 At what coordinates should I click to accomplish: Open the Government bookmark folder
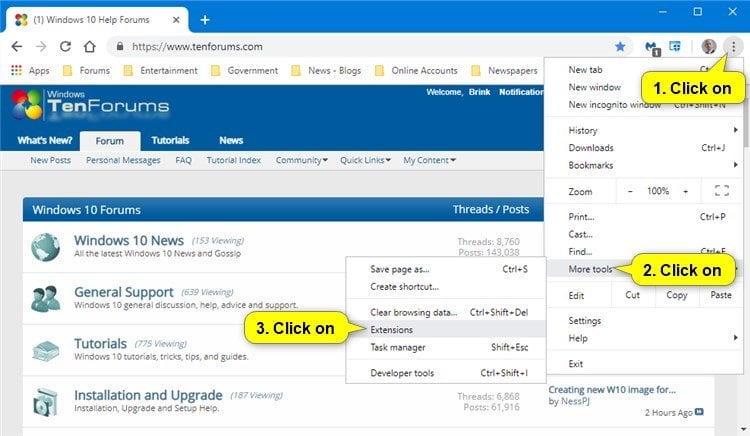[x=244, y=71]
